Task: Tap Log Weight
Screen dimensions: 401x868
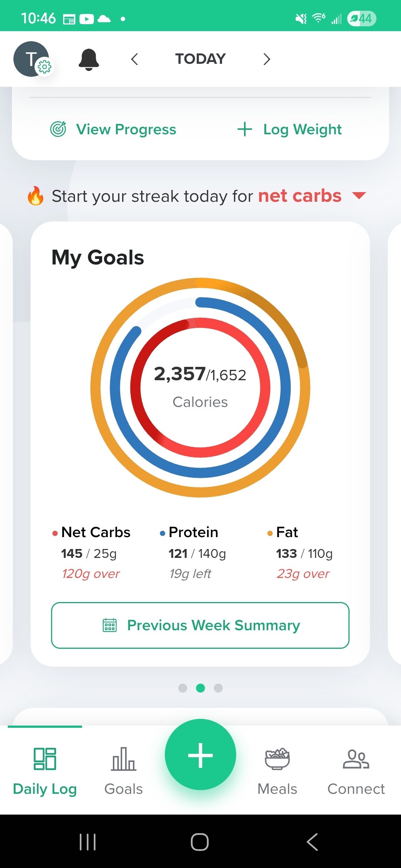Action: point(290,129)
